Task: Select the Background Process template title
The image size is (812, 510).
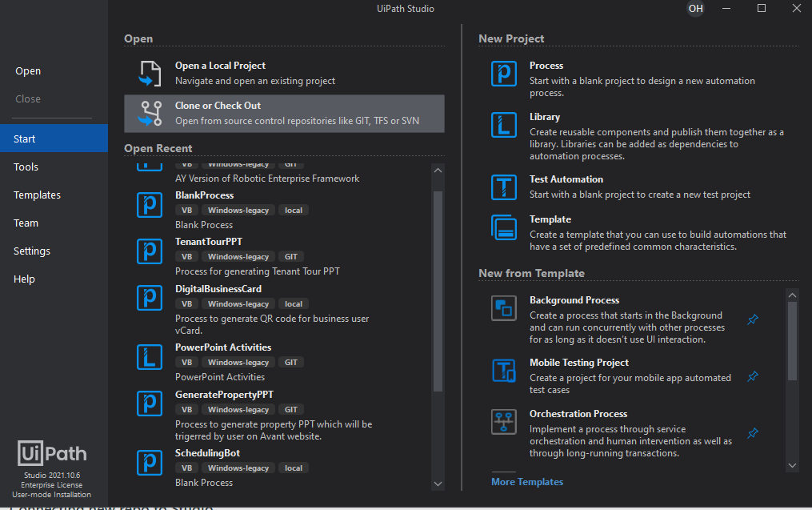Action: coord(574,300)
